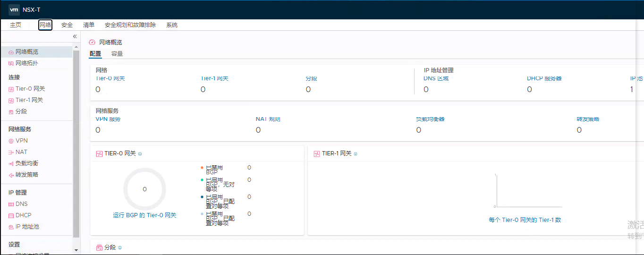The width and height of the screenshot is (644, 255).
Task: Open the 系统 top menu
Action: 172,25
